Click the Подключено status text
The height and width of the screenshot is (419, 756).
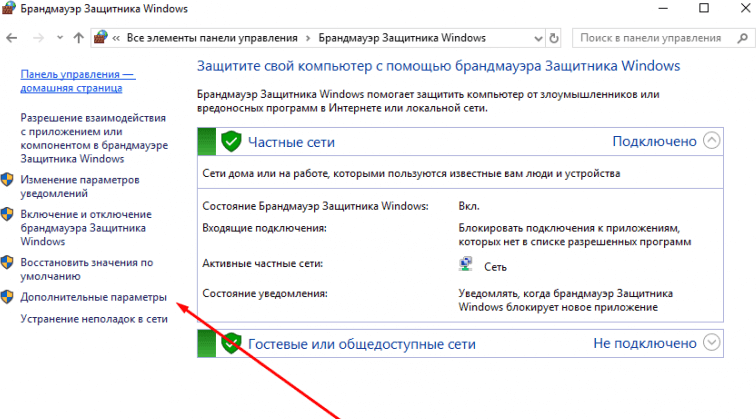click(654, 141)
